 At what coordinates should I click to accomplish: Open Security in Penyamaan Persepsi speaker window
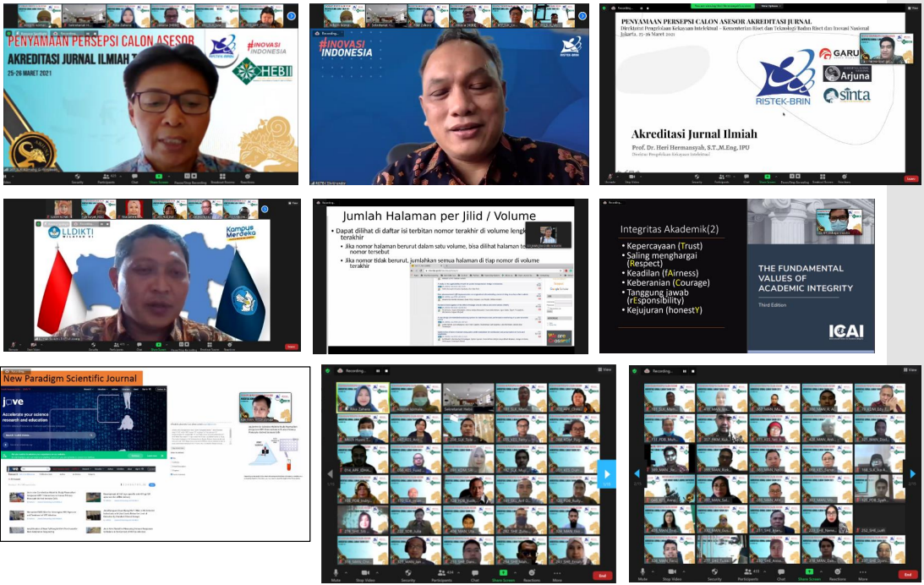[77, 178]
